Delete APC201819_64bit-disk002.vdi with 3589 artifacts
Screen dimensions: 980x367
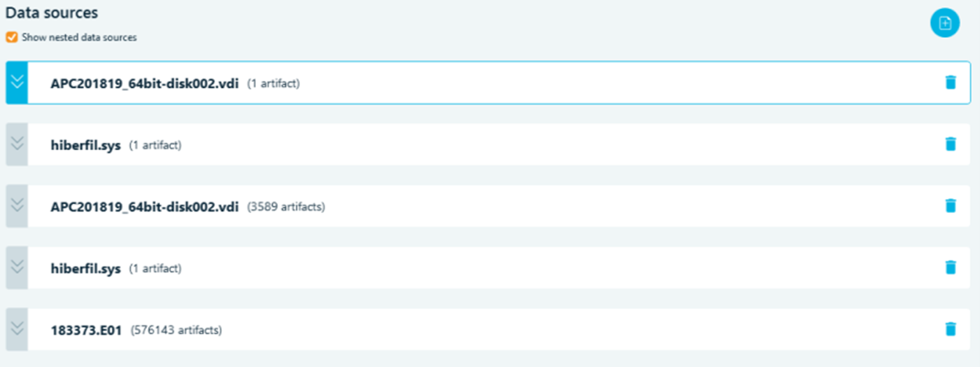click(950, 206)
